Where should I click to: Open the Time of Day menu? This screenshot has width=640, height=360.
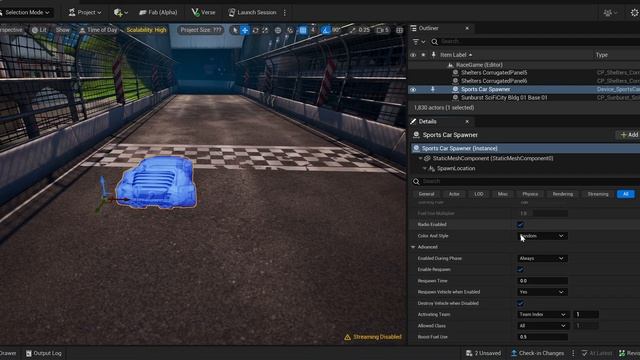[98, 30]
